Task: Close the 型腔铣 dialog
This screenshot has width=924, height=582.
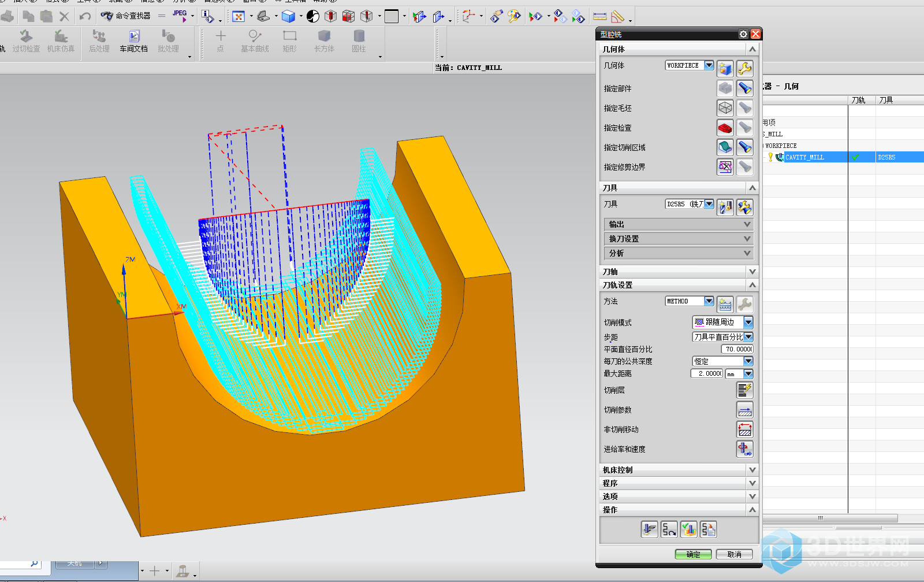Action: point(755,35)
